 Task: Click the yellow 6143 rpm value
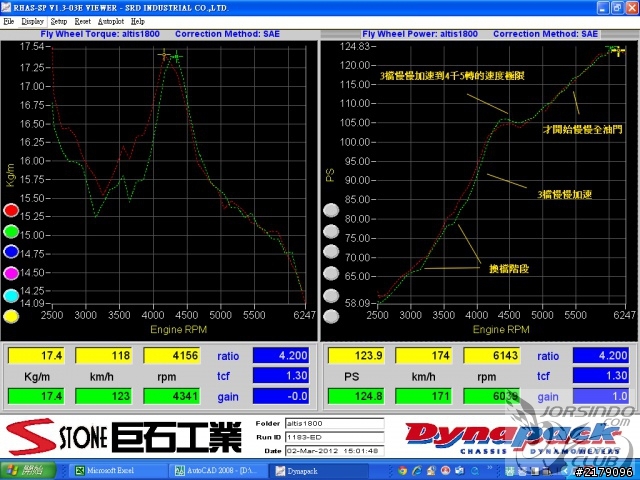[x=491, y=356]
